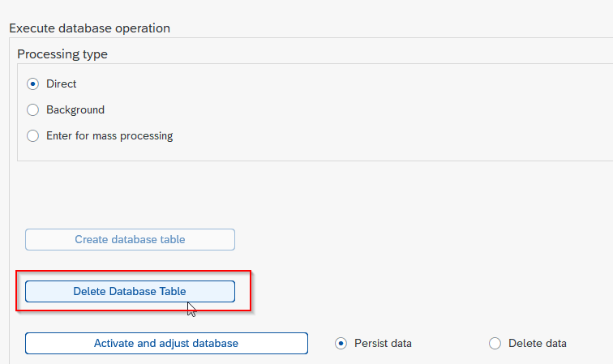Click the Delete Database Table button

pos(130,291)
